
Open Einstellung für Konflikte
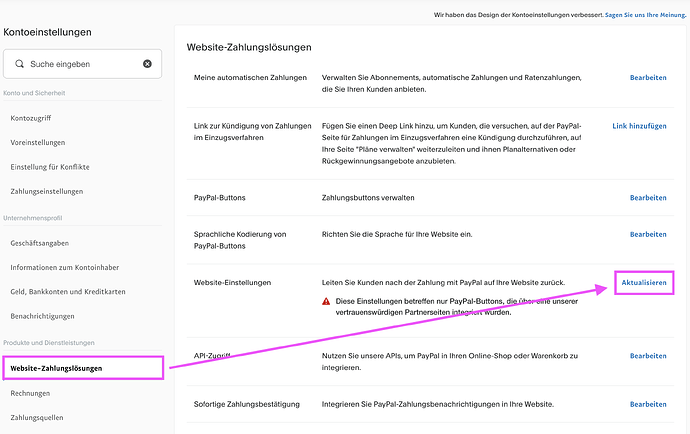(50, 167)
